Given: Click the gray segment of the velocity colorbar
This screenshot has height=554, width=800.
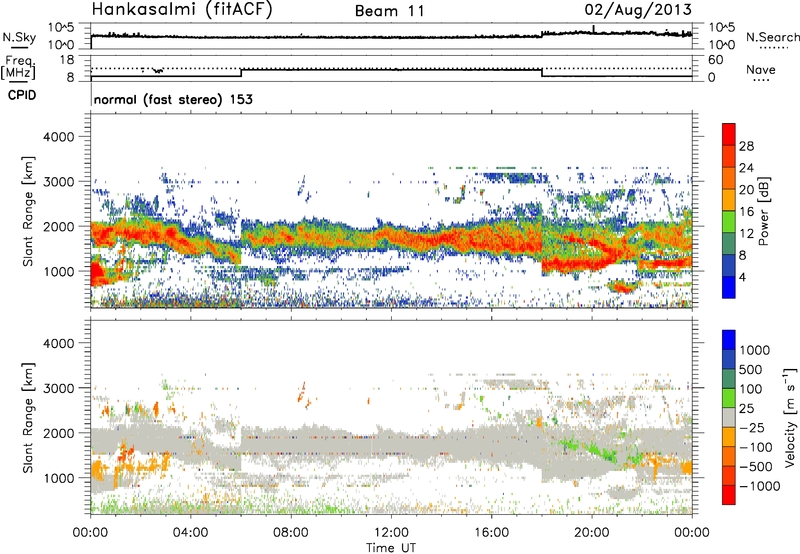Looking at the screenshot, I should [729, 418].
